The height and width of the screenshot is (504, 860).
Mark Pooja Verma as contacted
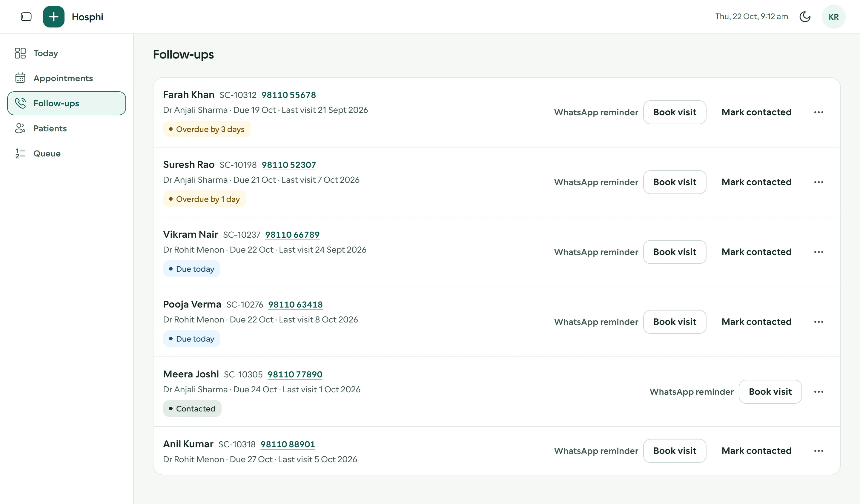(756, 322)
